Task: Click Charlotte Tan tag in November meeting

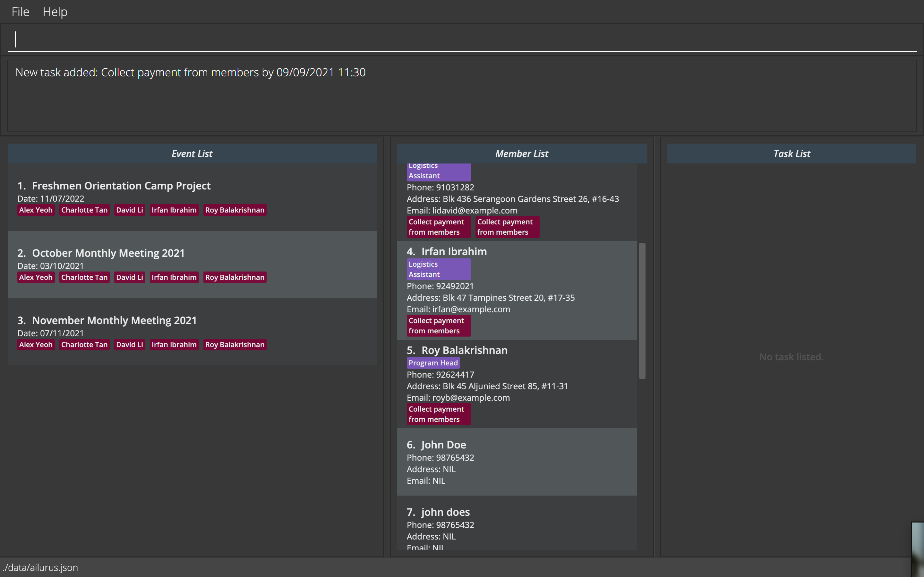Action: [84, 345]
